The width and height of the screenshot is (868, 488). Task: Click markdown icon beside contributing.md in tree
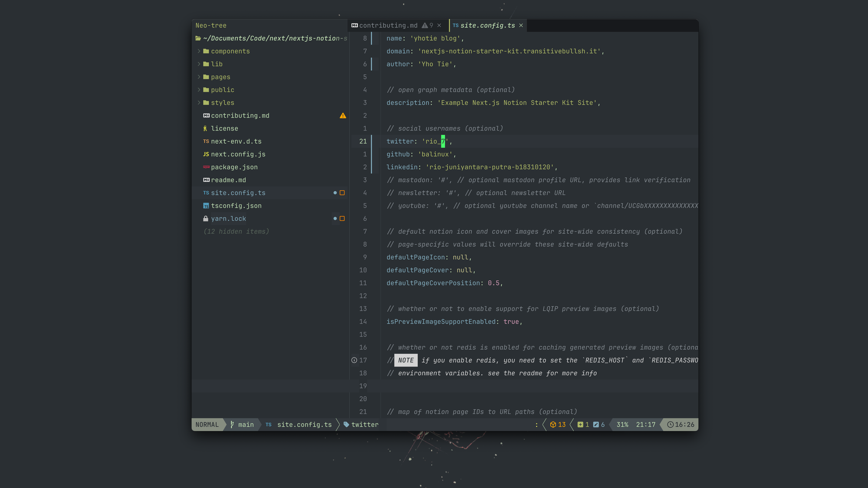pyautogui.click(x=206, y=115)
